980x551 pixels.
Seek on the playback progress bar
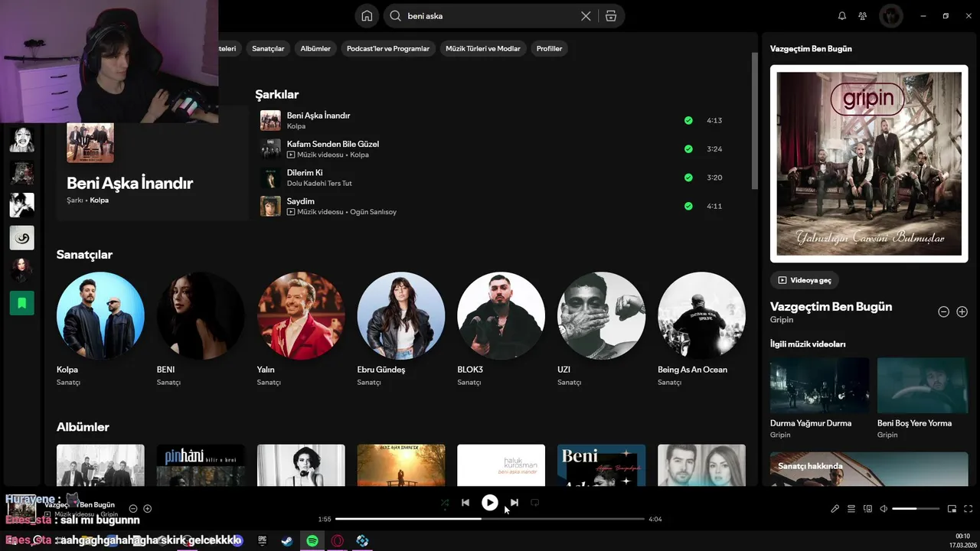pos(490,519)
